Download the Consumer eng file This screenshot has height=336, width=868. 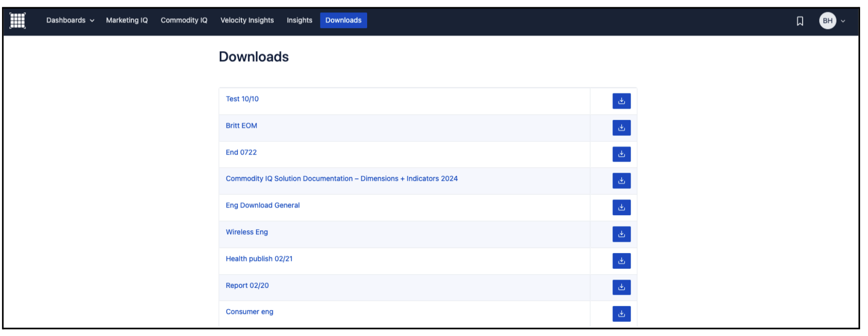pos(621,314)
